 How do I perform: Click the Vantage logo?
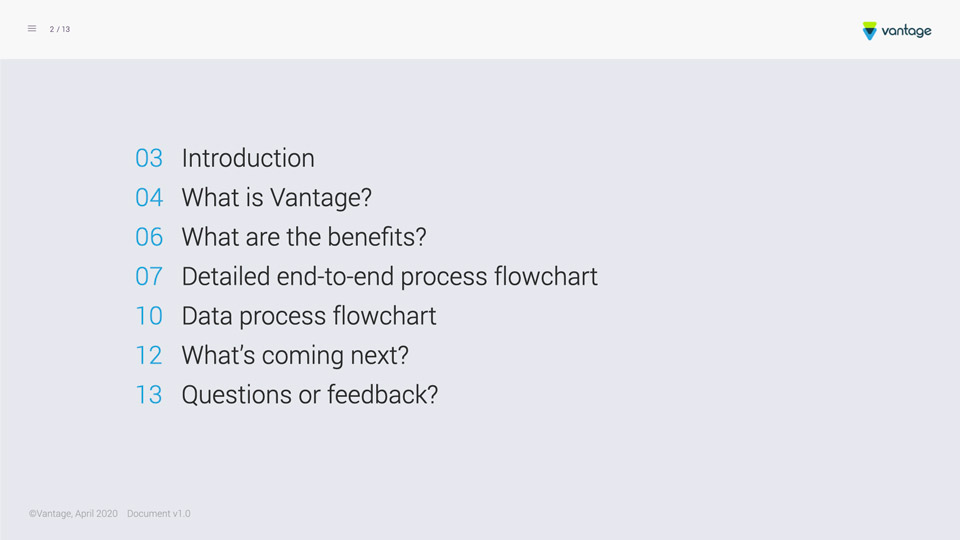pos(896,31)
